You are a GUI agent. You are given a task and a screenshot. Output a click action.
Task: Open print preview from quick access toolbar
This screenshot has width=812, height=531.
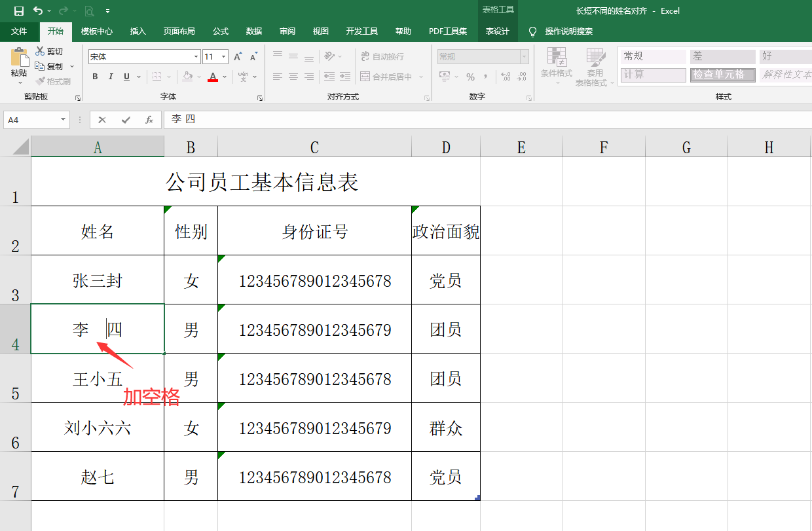88,10
